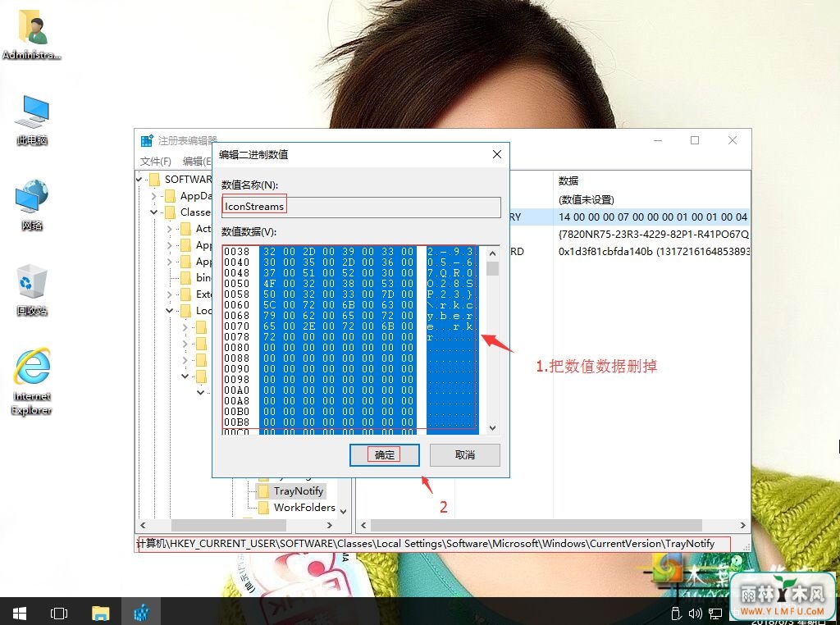Open the 文件(F) menu
This screenshot has height=625, width=840.
pyautogui.click(x=156, y=162)
